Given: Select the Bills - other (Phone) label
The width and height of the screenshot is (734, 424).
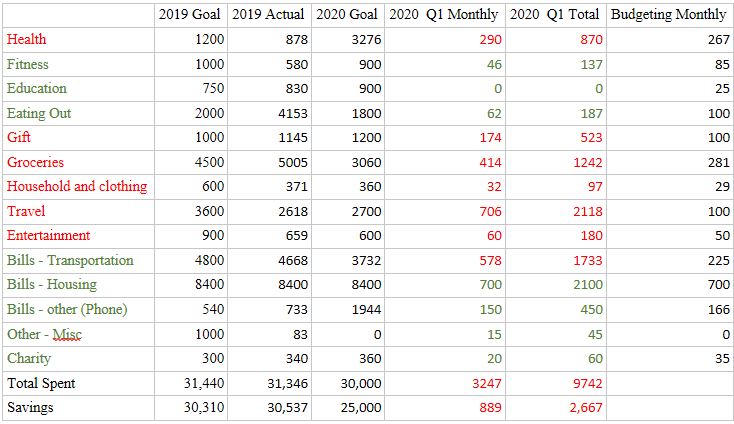Looking at the screenshot, I should point(67,309).
